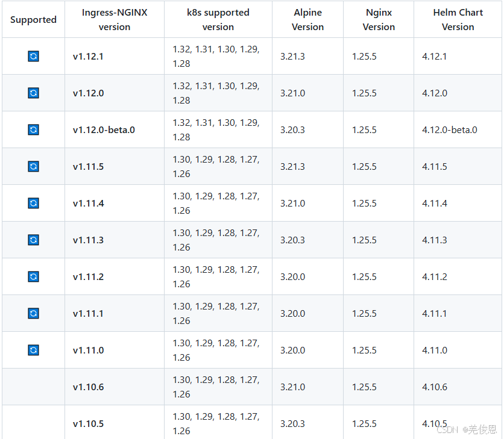Screen dimensions: 504x439
Task: Select the 'Nginx Version' column header
Action: pyautogui.click(x=379, y=20)
